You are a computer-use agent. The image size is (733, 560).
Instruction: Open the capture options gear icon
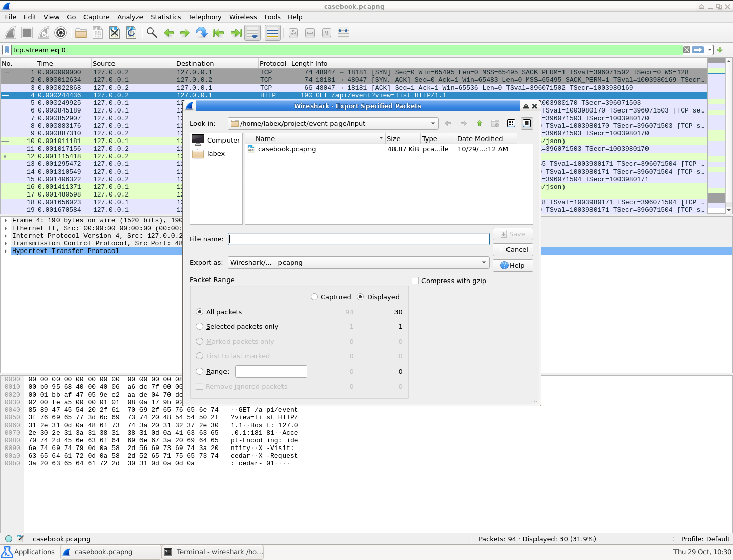coord(61,33)
